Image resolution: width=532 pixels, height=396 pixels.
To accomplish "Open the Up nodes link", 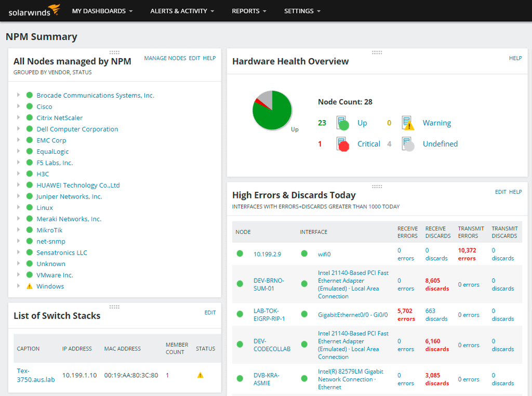I will coord(362,123).
